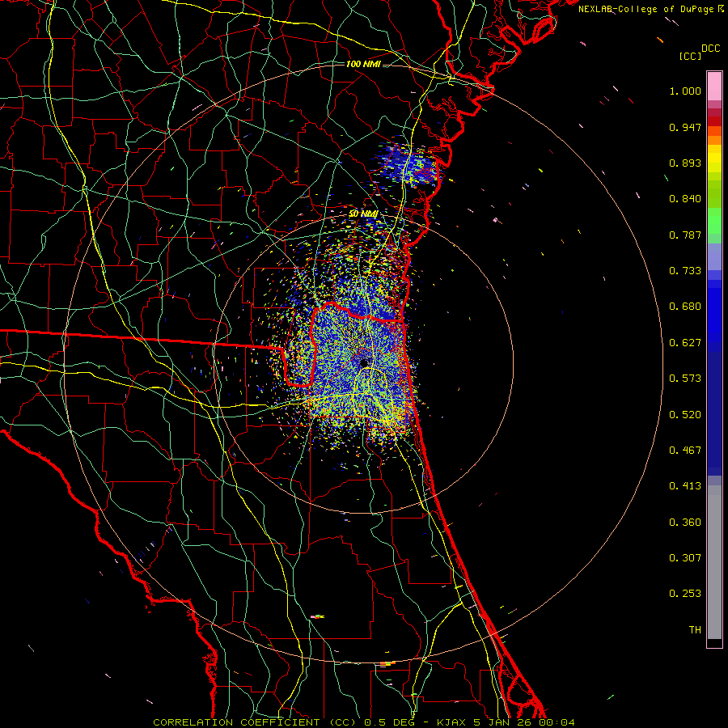This screenshot has width=728, height=728.
Task: Click the 0.467 scale value
Action: tap(685, 451)
